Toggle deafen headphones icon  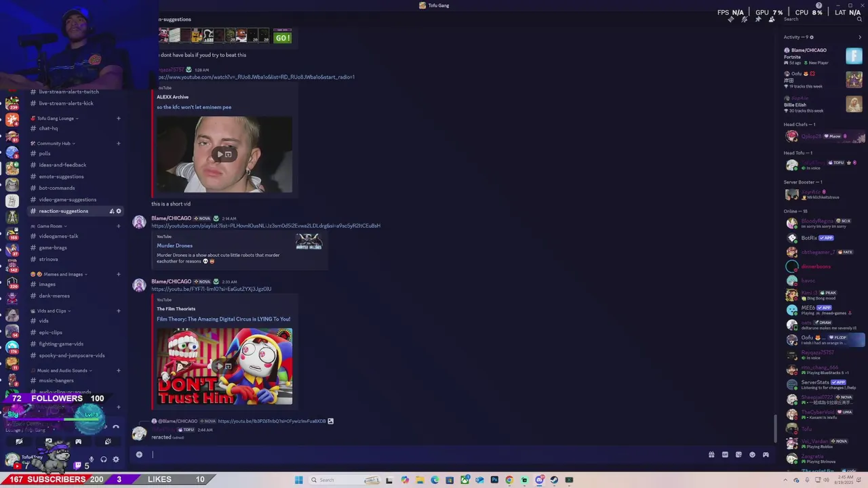(x=104, y=459)
